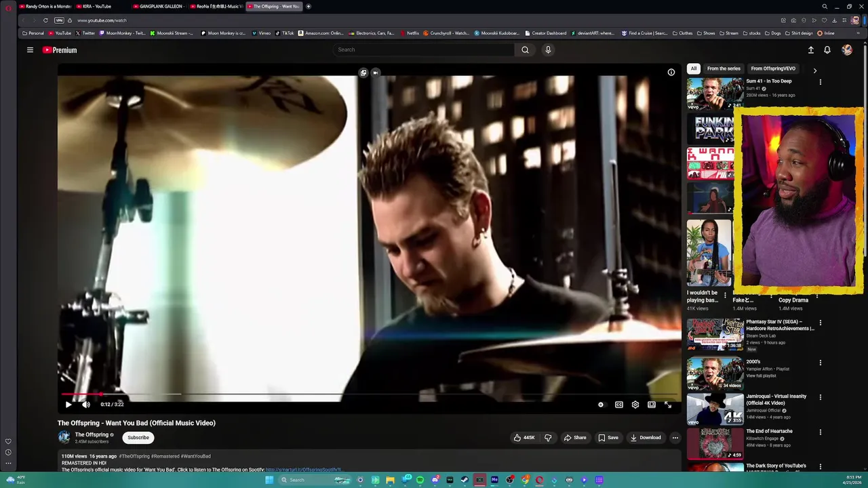This screenshot has height=488, width=868.
Task: Download the video
Action: click(x=646, y=438)
